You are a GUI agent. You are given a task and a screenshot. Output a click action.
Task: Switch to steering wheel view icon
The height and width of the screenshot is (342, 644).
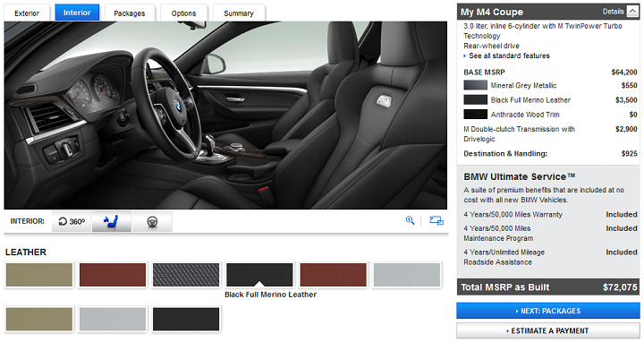152,221
